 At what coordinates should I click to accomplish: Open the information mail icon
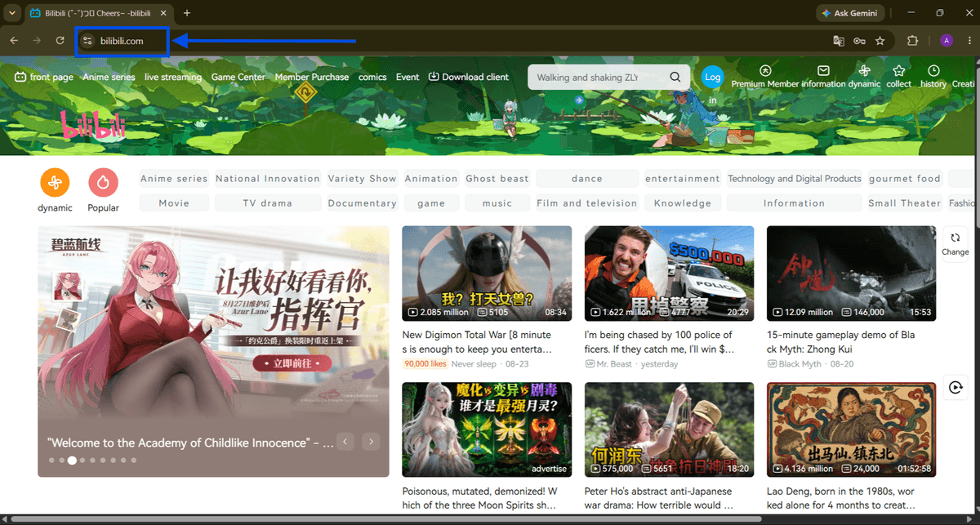[823, 71]
